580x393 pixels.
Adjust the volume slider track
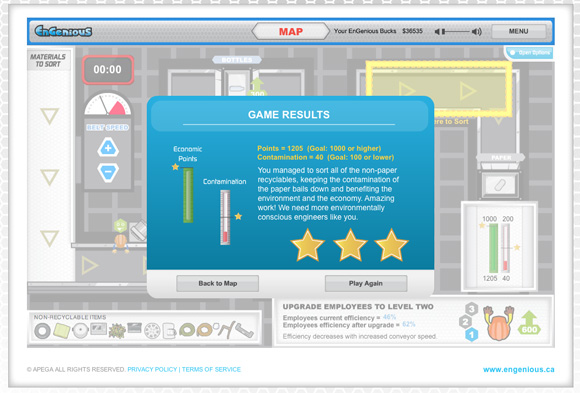pos(456,32)
